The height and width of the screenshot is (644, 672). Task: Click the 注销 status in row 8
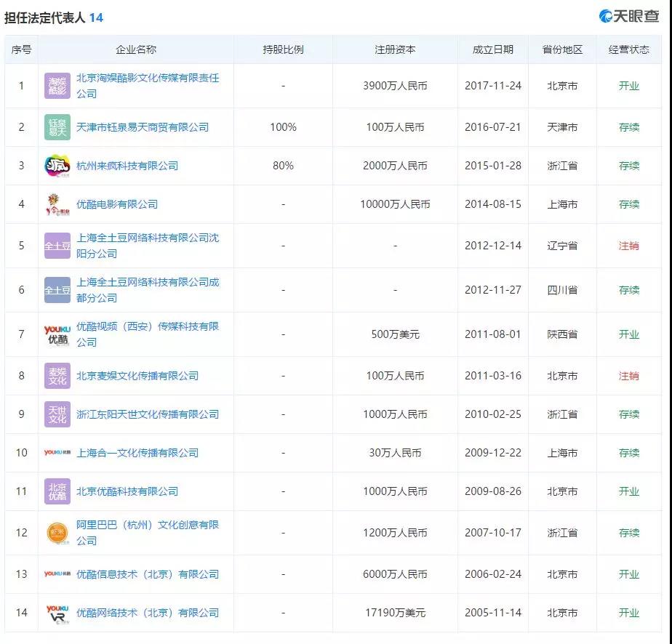pos(628,376)
